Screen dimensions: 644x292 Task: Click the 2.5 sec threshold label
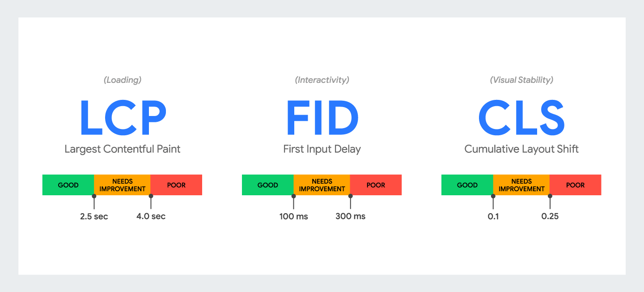click(94, 217)
